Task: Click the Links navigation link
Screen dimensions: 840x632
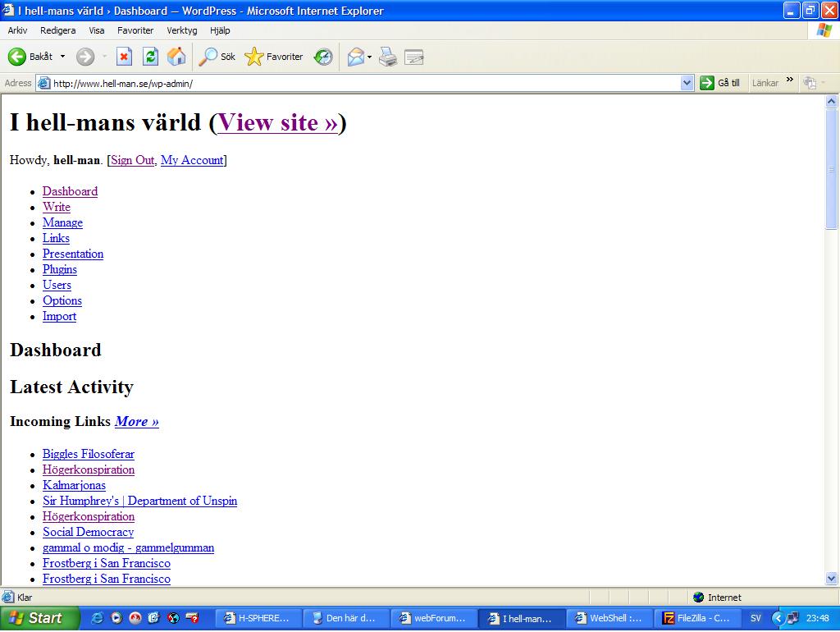Action: 56,238
